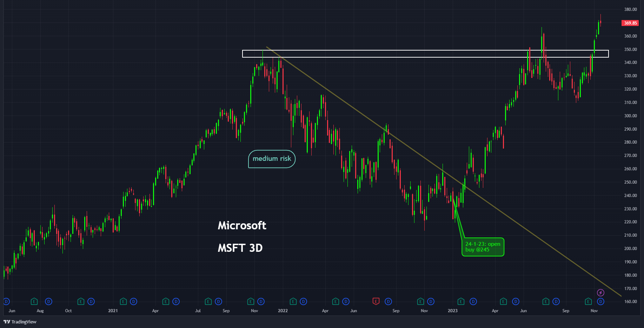Click the 260.00 price axis label
Screen dimensions: 644x328
click(x=631, y=169)
